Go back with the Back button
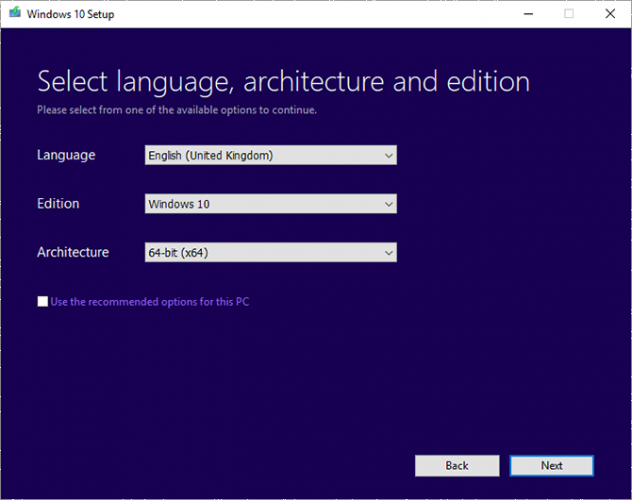Viewport: 632px width, 500px height. pos(456,465)
